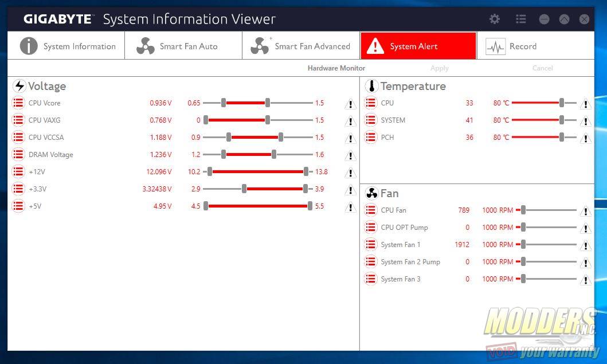Click the red list icon beside +12V
607x364 pixels.
point(18,171)
